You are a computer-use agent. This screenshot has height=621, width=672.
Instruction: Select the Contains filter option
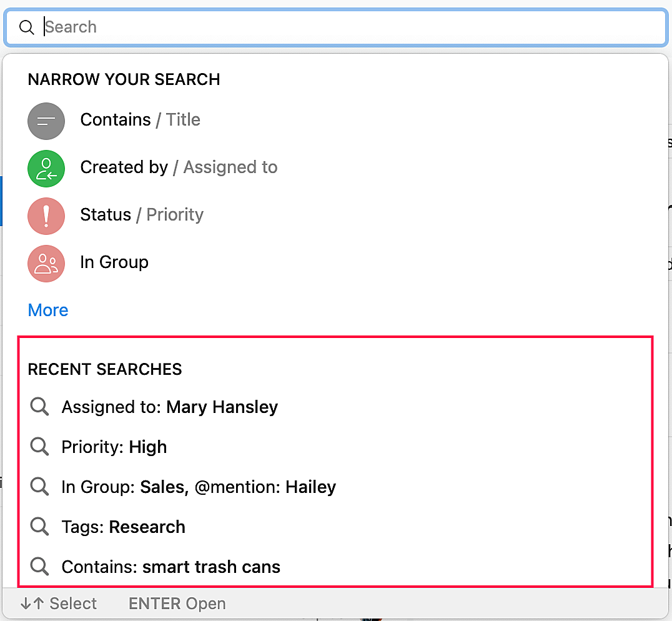pyautogui.click(x=116, y=120)
